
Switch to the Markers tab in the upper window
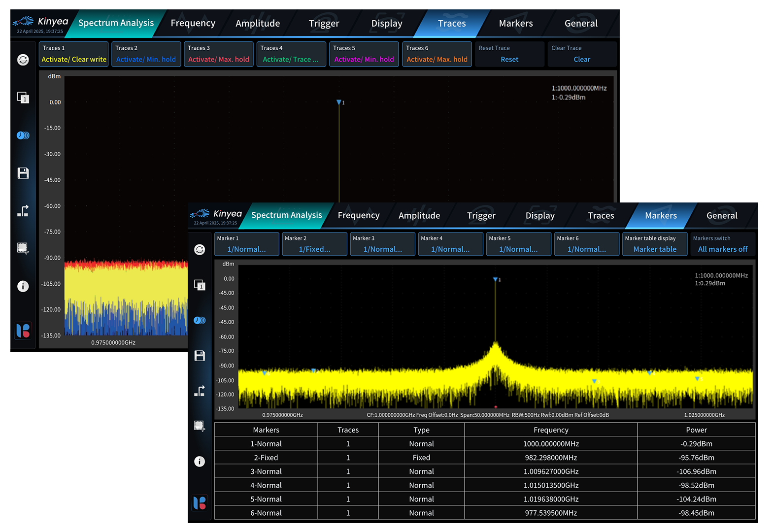pyautogui.click(x=515, y=23)
